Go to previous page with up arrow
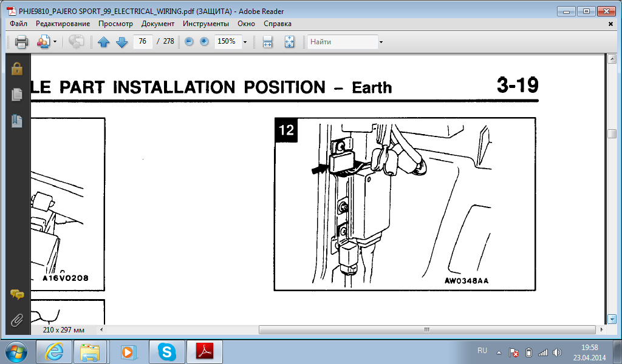Image resolution: width=622 pixels, height=364 pixels. click(x=103, y=42)
